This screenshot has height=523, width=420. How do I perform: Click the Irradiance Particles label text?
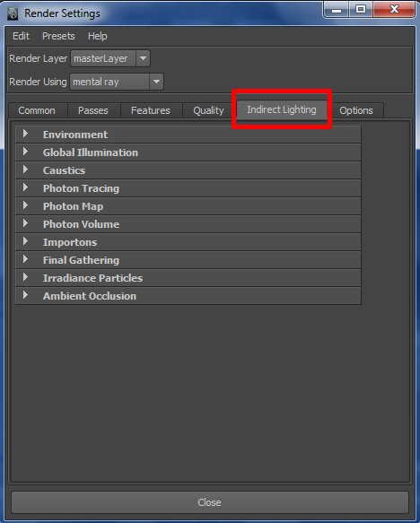(x=92, y=278)
